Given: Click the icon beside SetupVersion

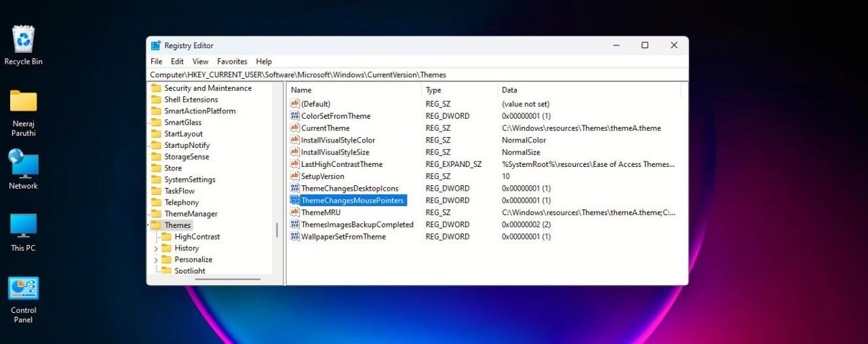Looking at the screenshot, I should (294, 176).
